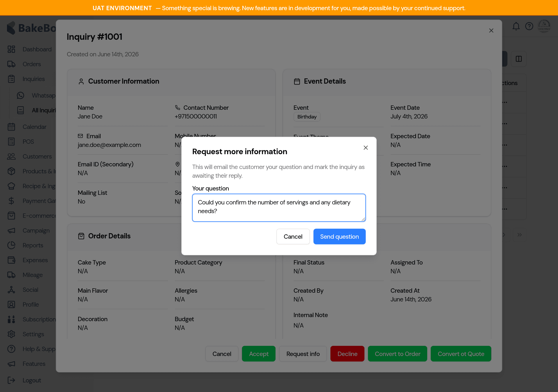558x392 pixels.
Task: Click the Recipe chef hat icon
Action: point(11,186)
